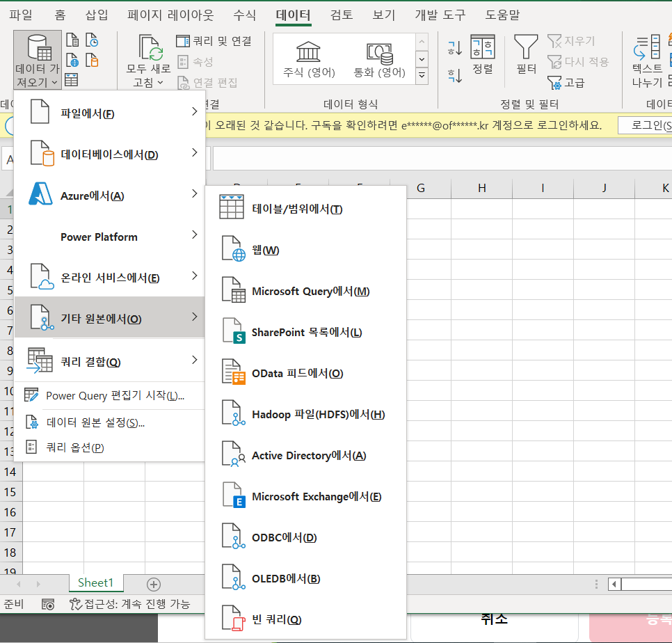Image resolution: width=672 pixels, height=643 pixels.
Task: Move down one row in the data types gallery
Action: click(x=422, y=58)
